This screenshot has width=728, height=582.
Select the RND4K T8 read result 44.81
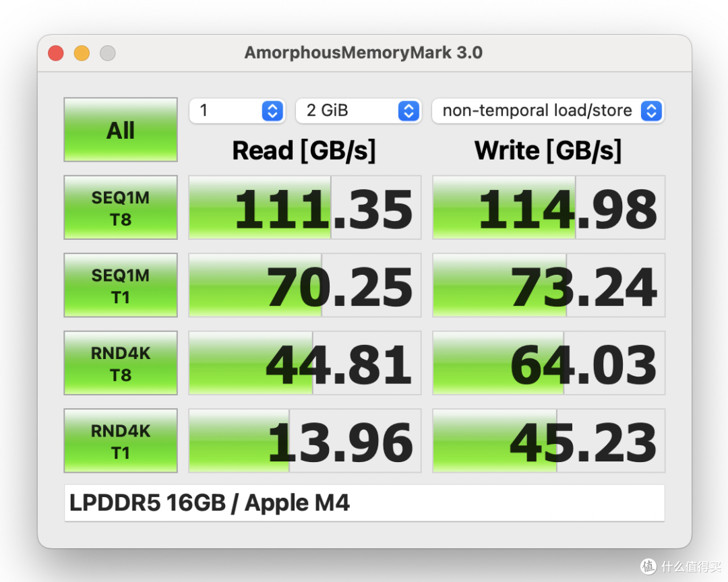coord(305,363)
